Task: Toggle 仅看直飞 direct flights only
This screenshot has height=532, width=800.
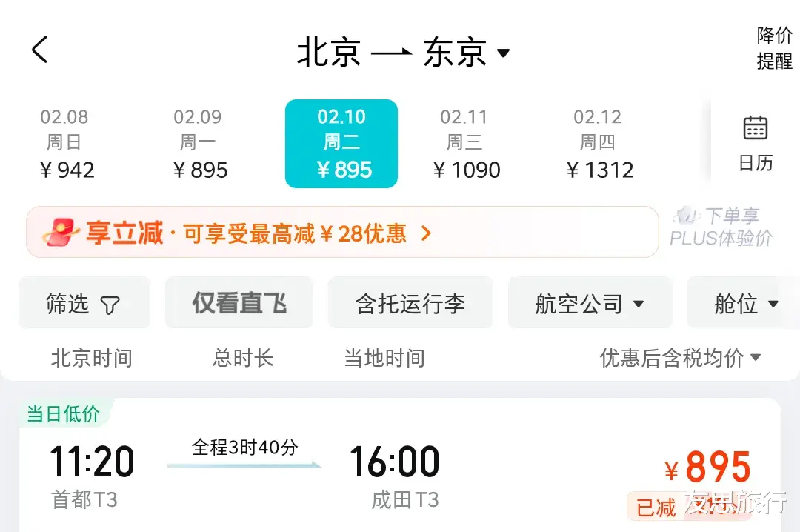Action: (239, 303)
